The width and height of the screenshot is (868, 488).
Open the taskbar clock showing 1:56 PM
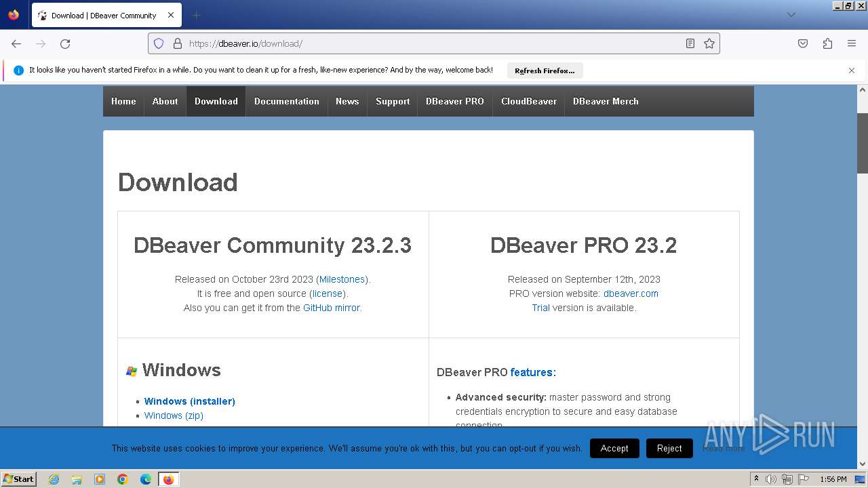click(x=833, y=479)
